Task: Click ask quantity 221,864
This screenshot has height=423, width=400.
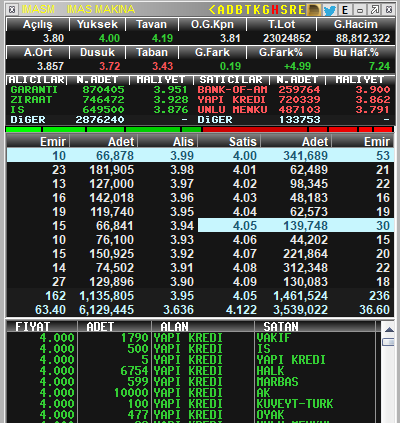Action: click(x=305, y=254)
